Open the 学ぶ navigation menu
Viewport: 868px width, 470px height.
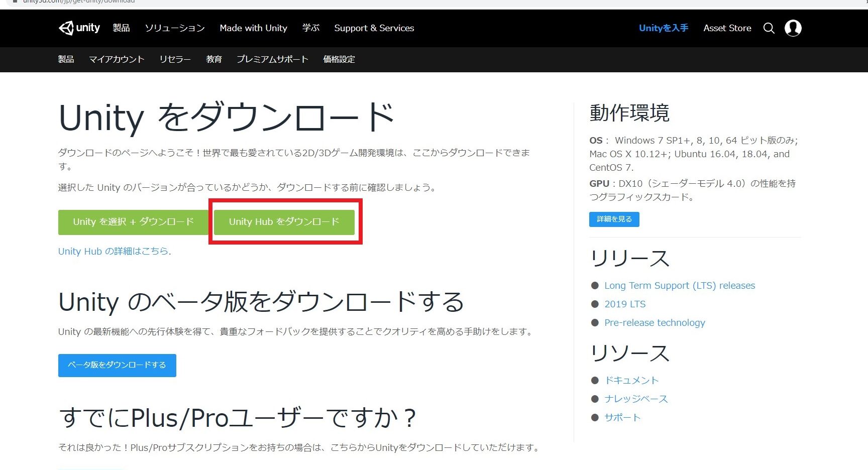(311, 28)
